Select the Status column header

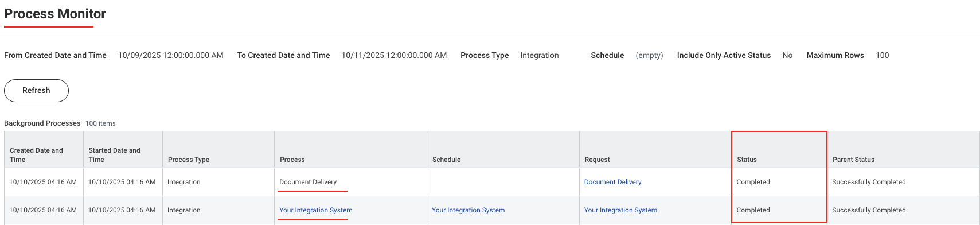[747, 160]
